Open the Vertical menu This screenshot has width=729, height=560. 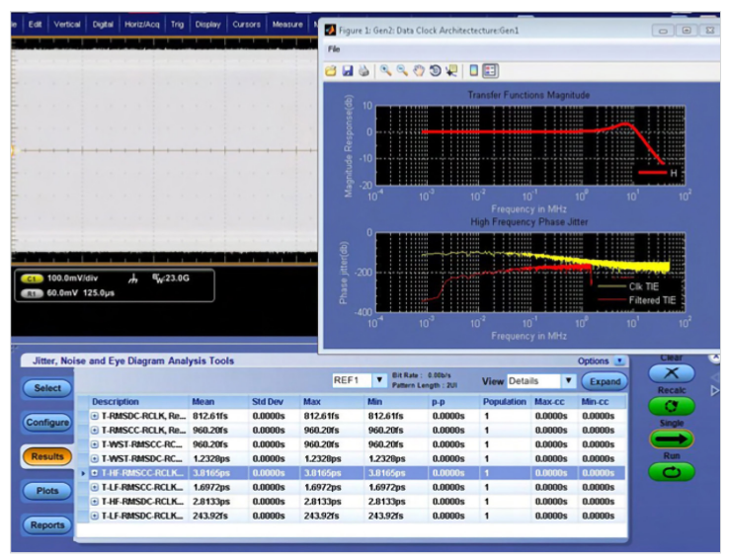(x=67, y=24)
